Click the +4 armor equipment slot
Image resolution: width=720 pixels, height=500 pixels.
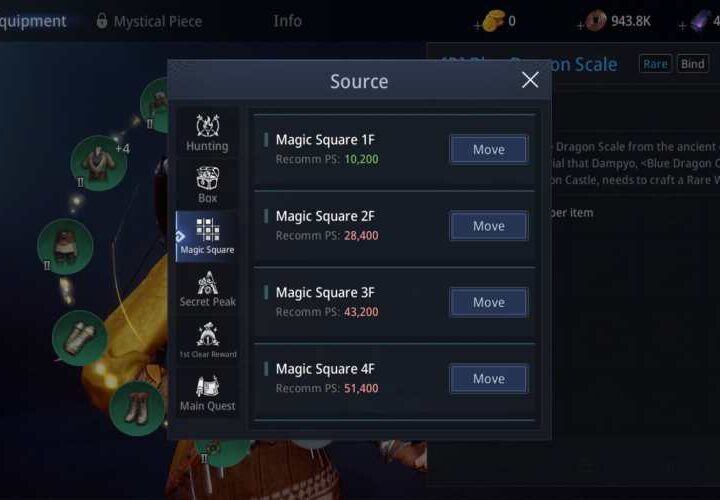coord(99,163)
